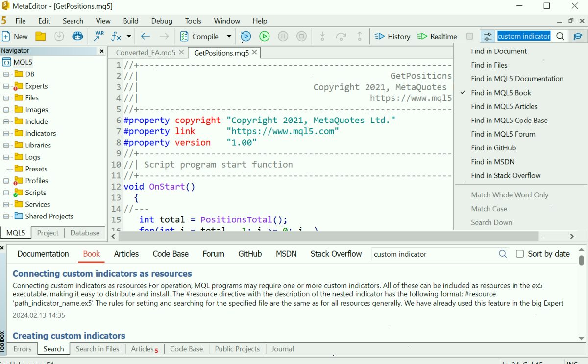Open Creating custom indicators result
This screenshot has width=588, height=364.
click(69, 336)
